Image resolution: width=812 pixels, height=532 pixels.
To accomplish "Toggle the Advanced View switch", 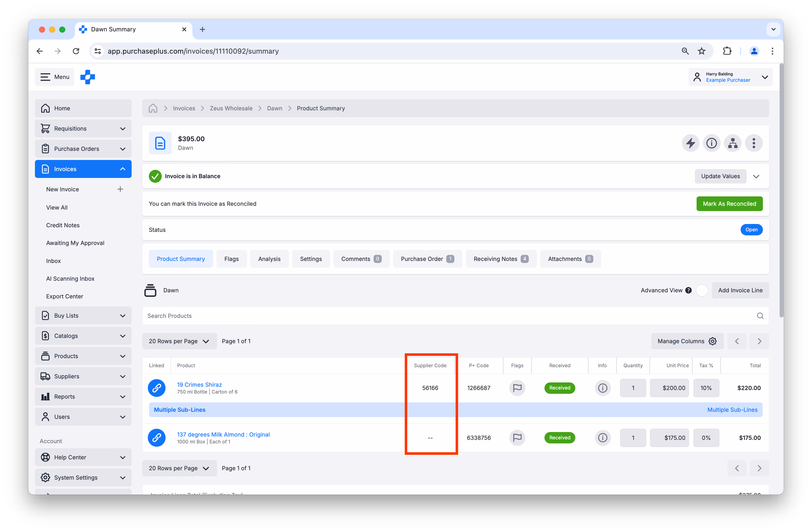I will 702,290.
